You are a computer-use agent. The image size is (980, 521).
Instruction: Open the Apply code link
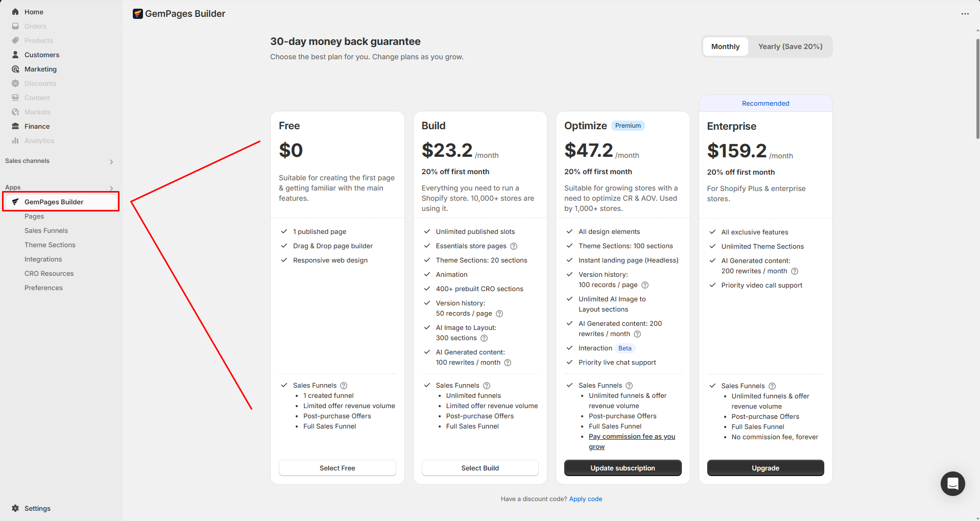click(585, 499)
